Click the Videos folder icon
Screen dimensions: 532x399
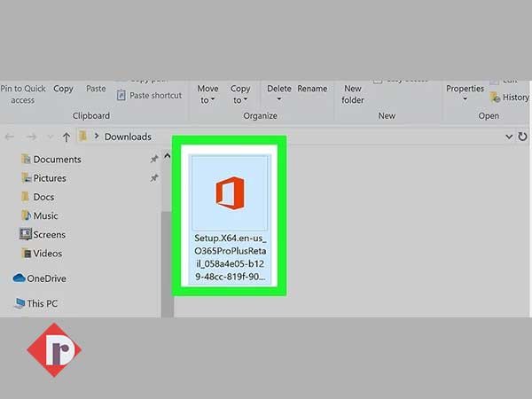pos(26,253)
